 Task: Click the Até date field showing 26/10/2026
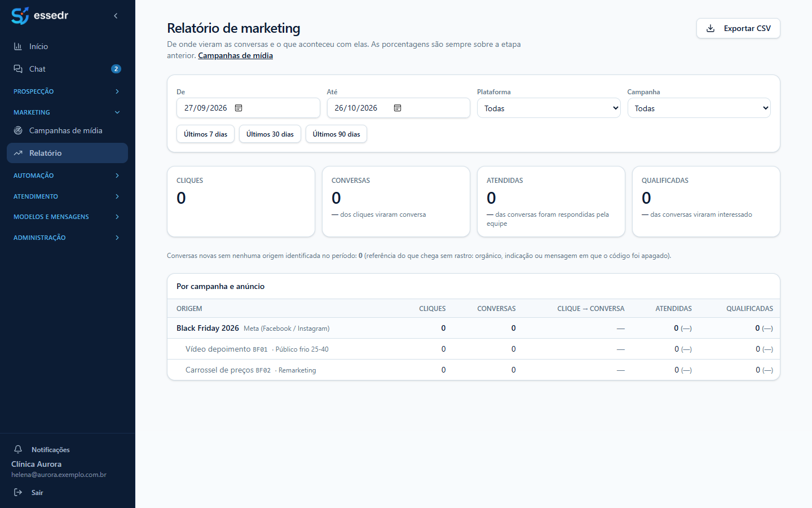click(399, 108)
